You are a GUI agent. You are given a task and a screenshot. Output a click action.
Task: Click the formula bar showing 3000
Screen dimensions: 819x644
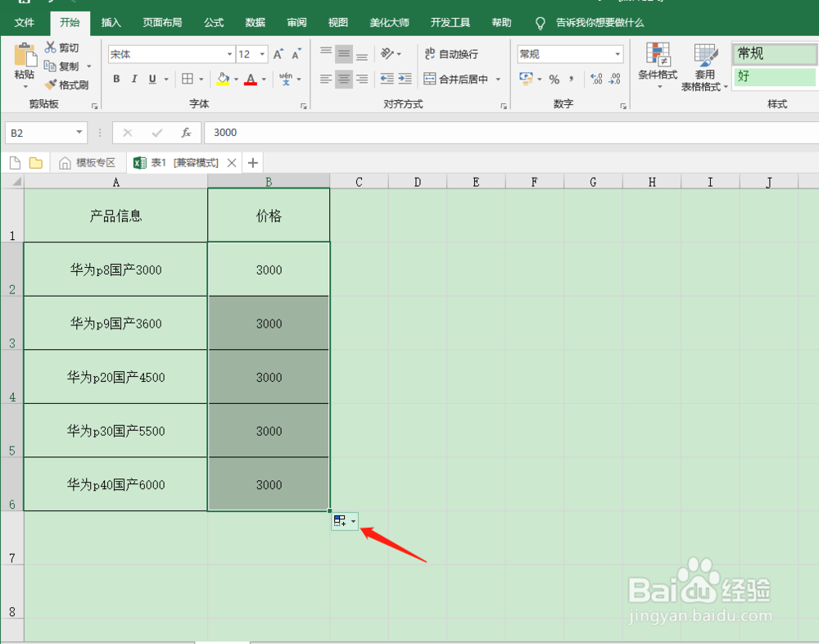click(x=511, y=132)
